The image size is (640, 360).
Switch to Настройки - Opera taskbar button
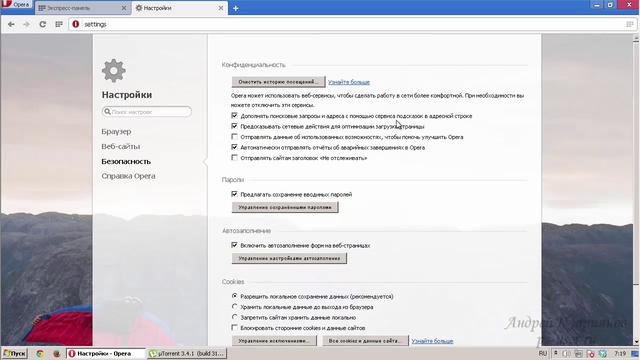pos(105,353)
